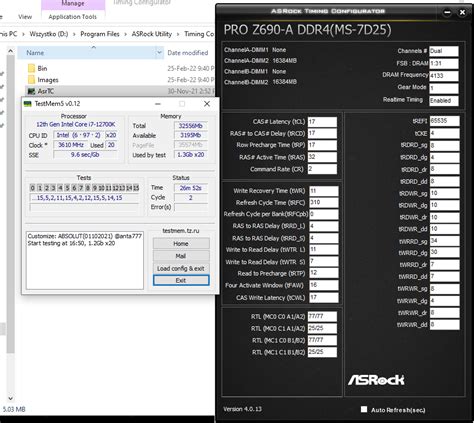The image size is (474, 423).
Task: Sort files by Date modified column
Action: (x=188, y=53)
